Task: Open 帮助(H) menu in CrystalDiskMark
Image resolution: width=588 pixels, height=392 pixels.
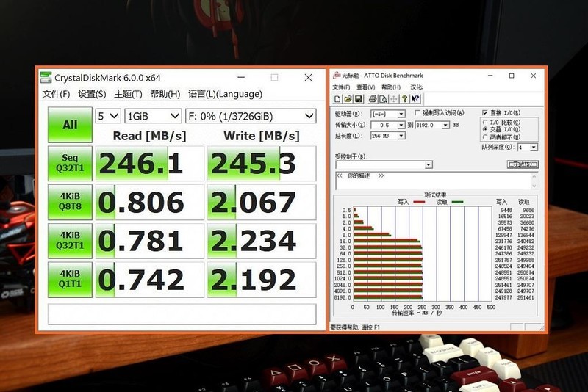Action: (165, 94)
